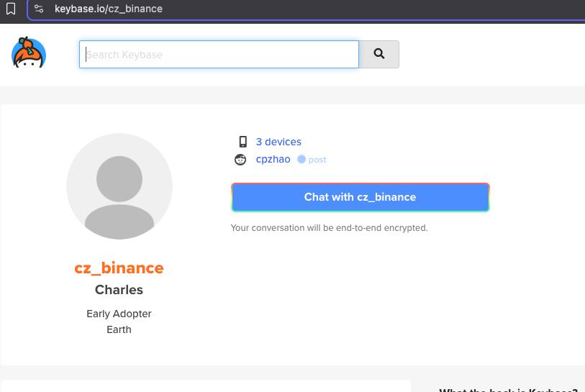Open the Keybase home logo
The width and height of the screenshot is (585, 392).
pyautogui.click(x=29, y=53)
